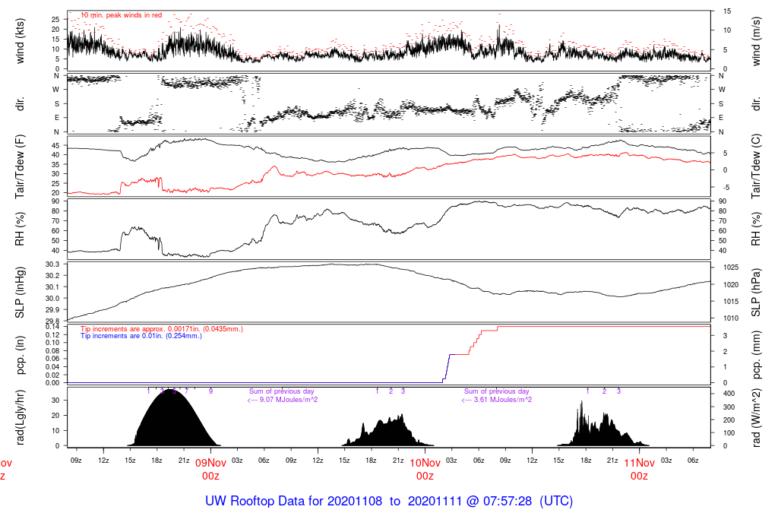Click the "rad (W/m^2)" axis label
The image size is (778, 532).
coord(756,418)
